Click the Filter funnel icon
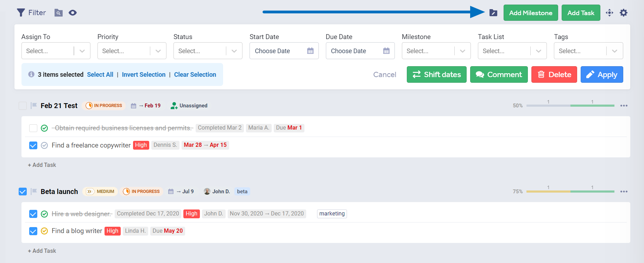Viewport: 644px width, 263px height. click(21, 13)
